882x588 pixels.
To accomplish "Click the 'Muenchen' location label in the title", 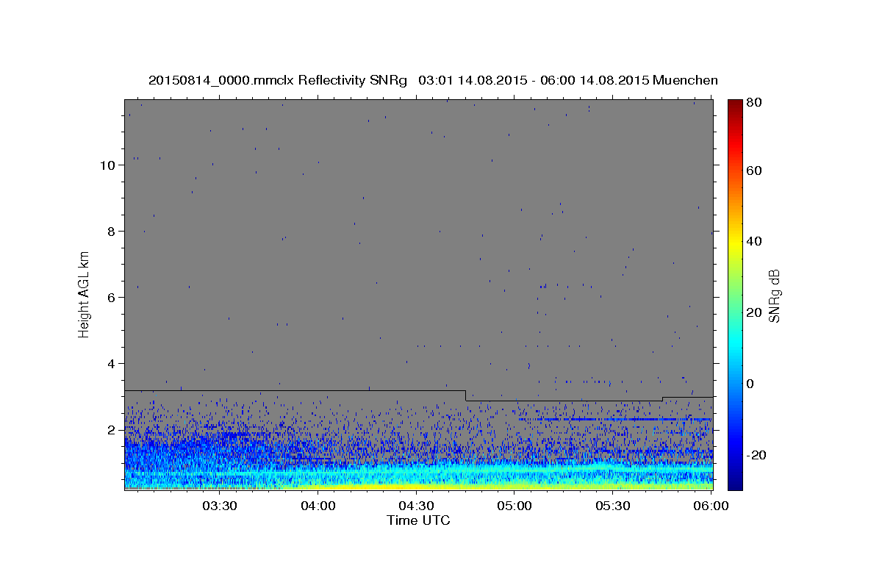I will (685, 80).
